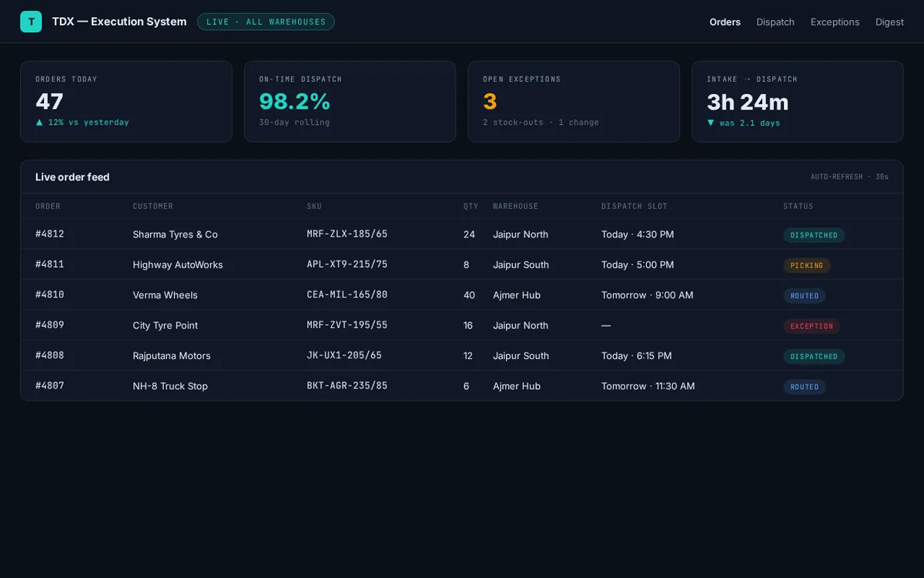Screen dimensions: 924x578
Task: Click the teal T logo icon
Action: click(x=31, y=22)
